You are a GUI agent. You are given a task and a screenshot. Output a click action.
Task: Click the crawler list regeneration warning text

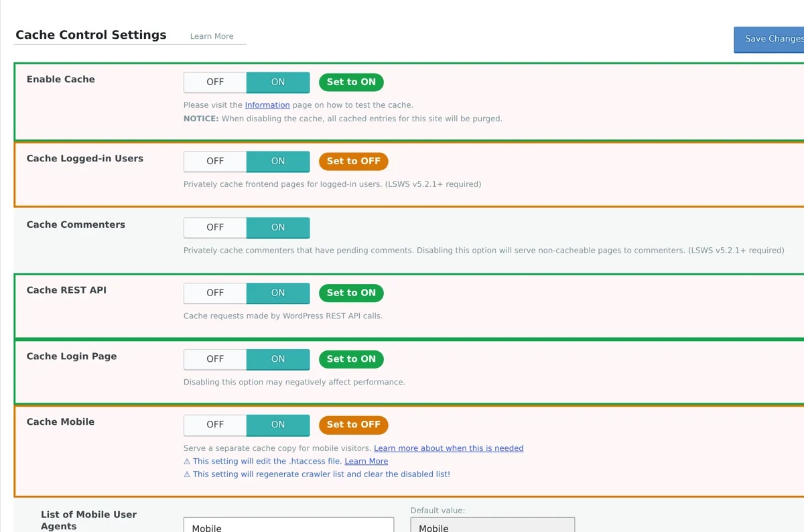(317, 474)
